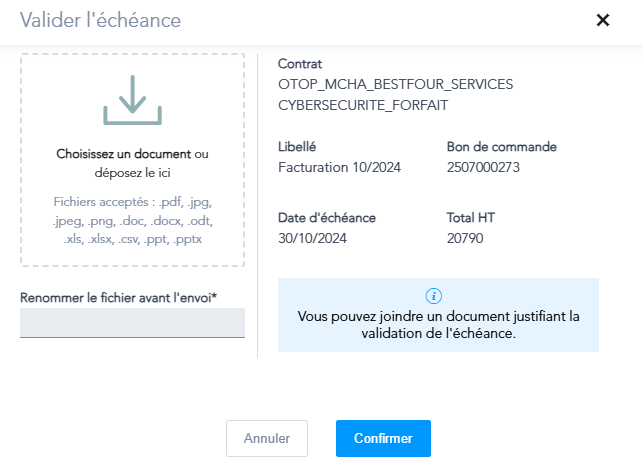Click the blue info circle icon

[433, 296]
